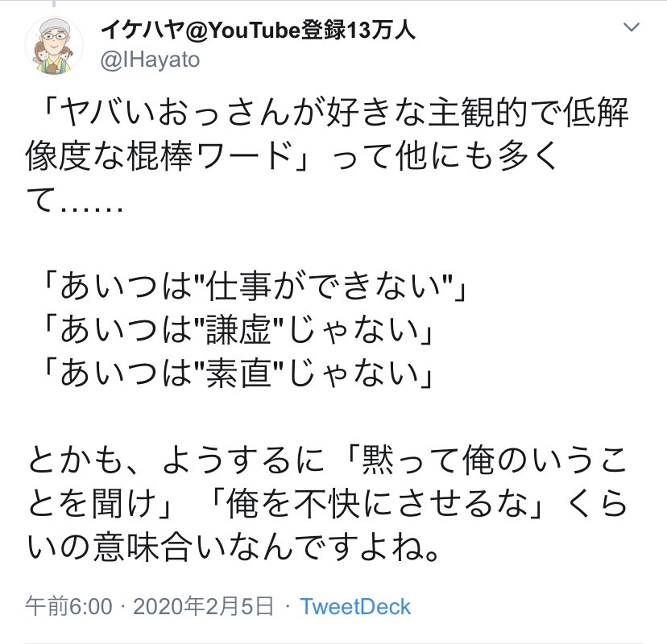Click the closing いの意味合いなんですよね。 line
Viewport: 667px width, 644px height.
232,547
